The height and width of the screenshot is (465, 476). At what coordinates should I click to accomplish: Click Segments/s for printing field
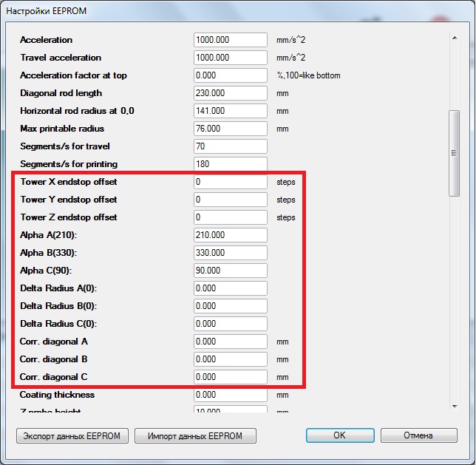(x=231, y=164)
